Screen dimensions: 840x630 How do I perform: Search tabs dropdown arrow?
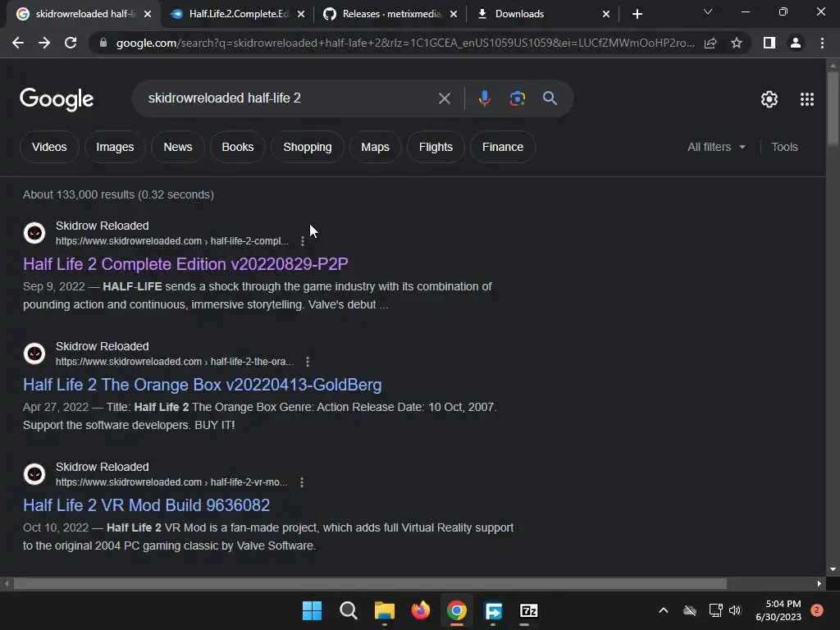tap(708, 11)
